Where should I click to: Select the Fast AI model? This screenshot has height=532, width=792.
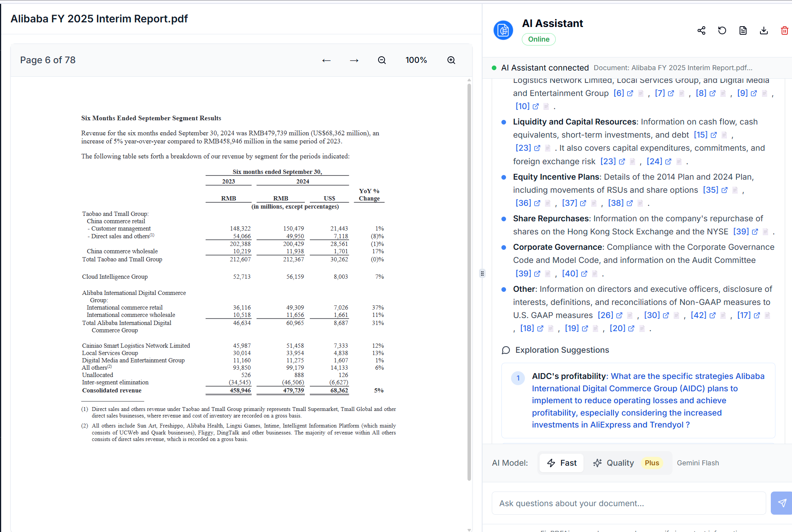562,463
